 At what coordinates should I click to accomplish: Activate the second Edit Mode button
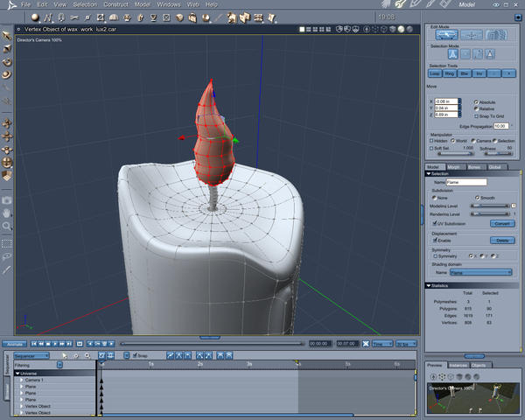click(472, 34)
